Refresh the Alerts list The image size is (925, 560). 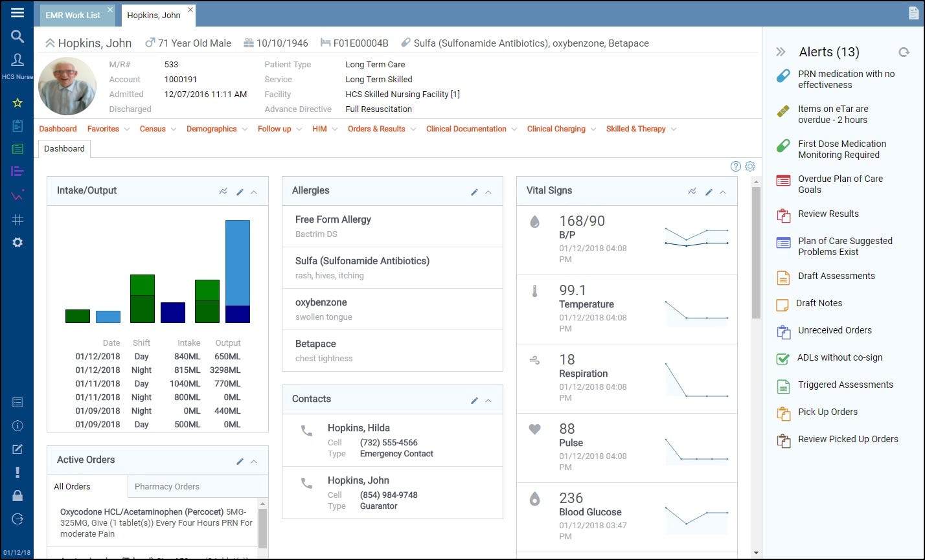(904, 52)
